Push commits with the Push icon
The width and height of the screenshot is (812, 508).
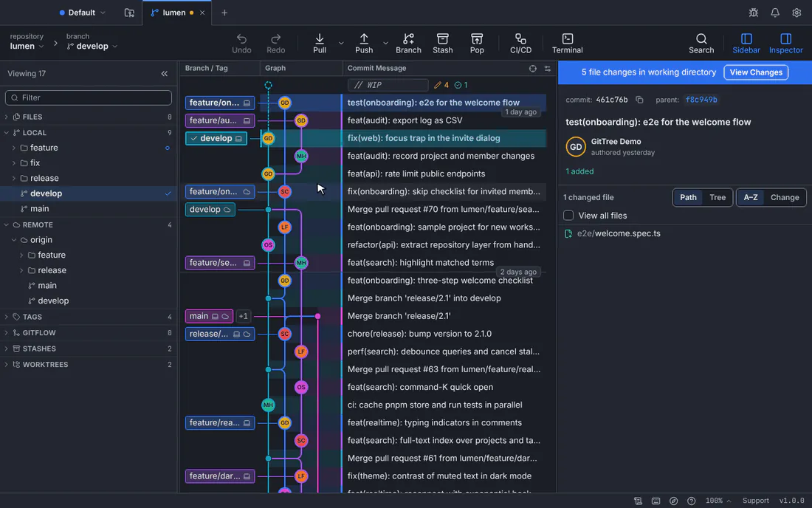coord(363,44)
